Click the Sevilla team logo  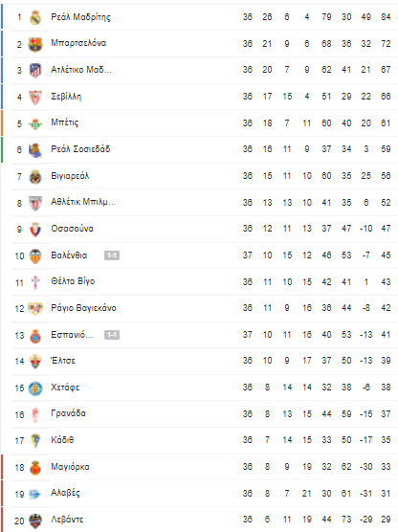(x=35, y=97)
